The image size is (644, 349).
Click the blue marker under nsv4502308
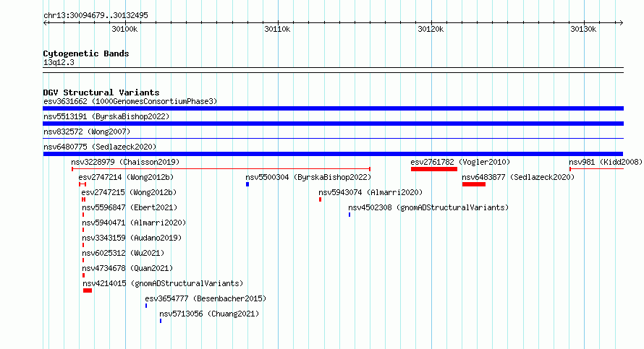349,215
